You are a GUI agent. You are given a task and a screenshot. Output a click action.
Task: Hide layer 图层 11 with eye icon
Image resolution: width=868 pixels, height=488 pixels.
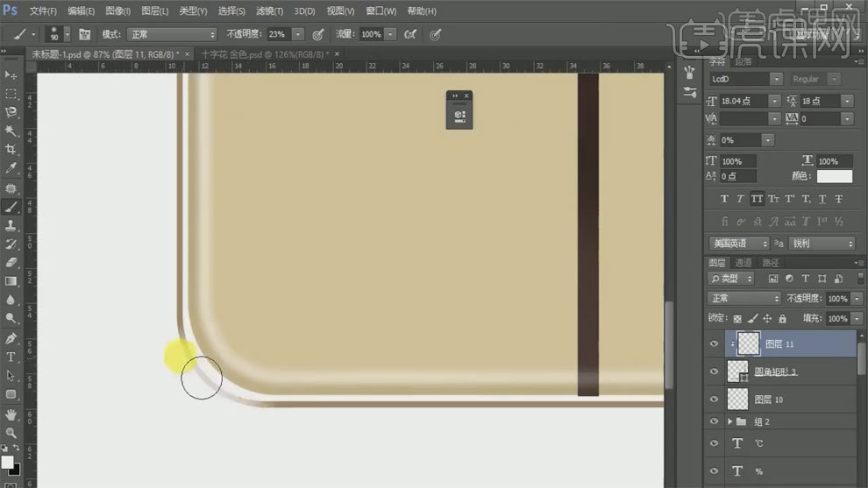pyautogui.click(x=714, y=344)
